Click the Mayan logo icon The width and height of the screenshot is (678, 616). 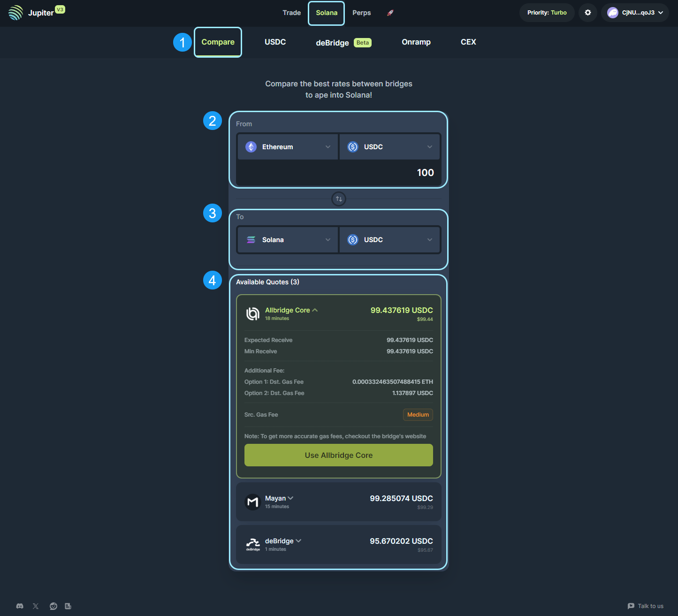tap(253, 502)
